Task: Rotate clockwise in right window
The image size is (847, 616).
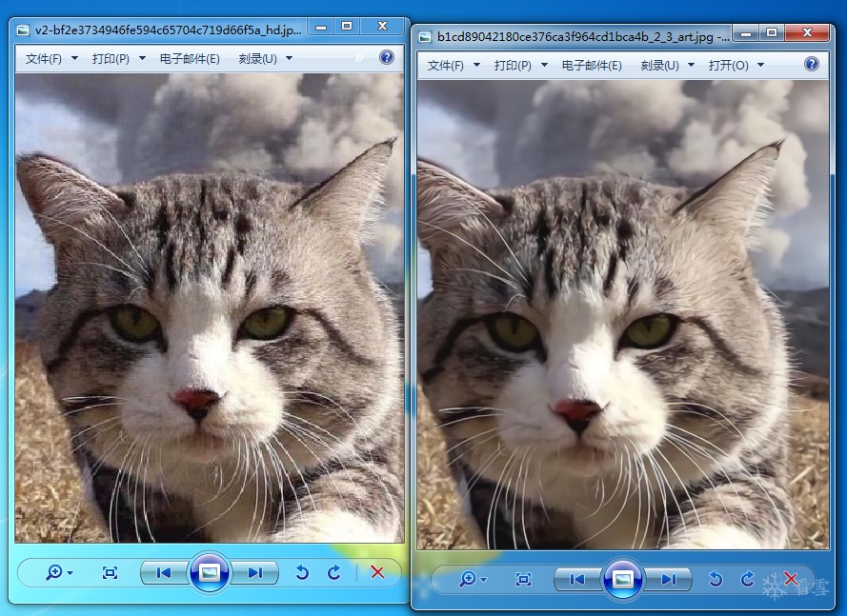Action: coord(748,579)
